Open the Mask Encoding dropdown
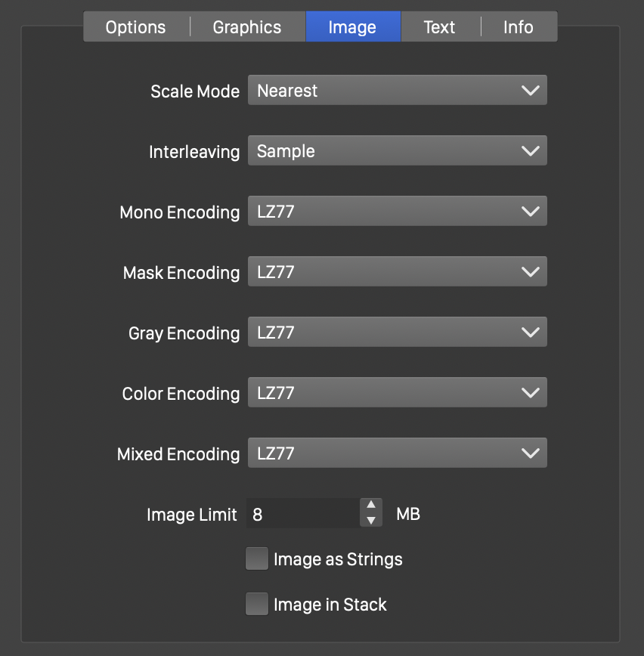This screenshot has width=644, height=656. tap(397, 272)
